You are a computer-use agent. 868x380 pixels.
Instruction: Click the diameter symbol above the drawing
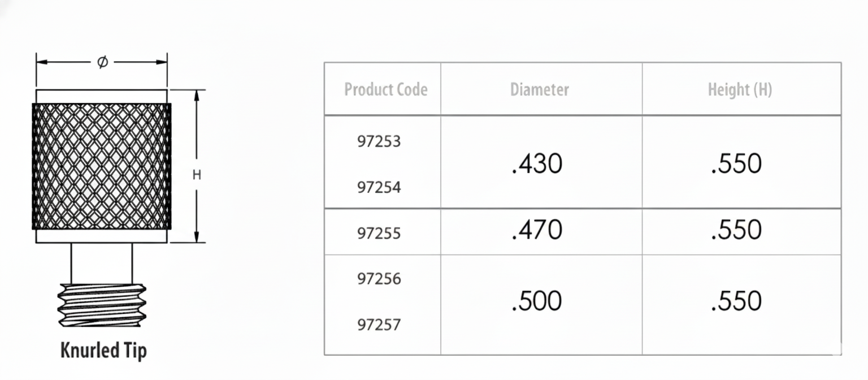click(102, 62)
